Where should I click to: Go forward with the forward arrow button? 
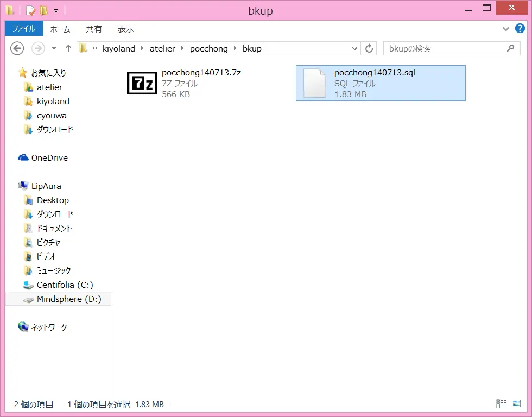[38, 48]
